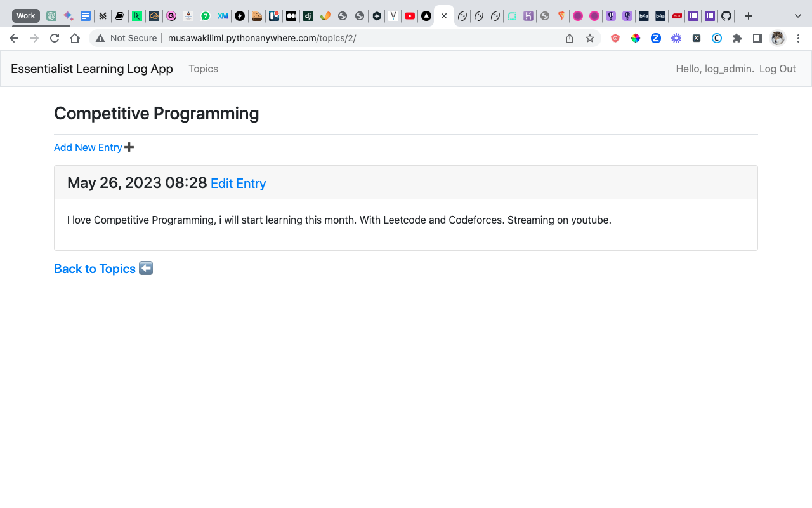Open the Extensions puzzle-piece icon
This screenshot has height=508, width=812.
(x=737, y=38)
